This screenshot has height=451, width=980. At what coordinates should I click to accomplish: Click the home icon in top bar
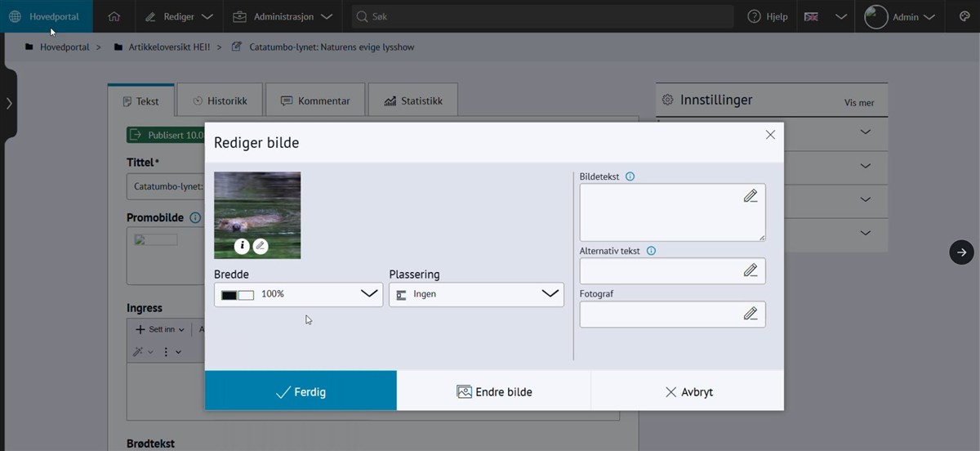(x=114, y=16)
